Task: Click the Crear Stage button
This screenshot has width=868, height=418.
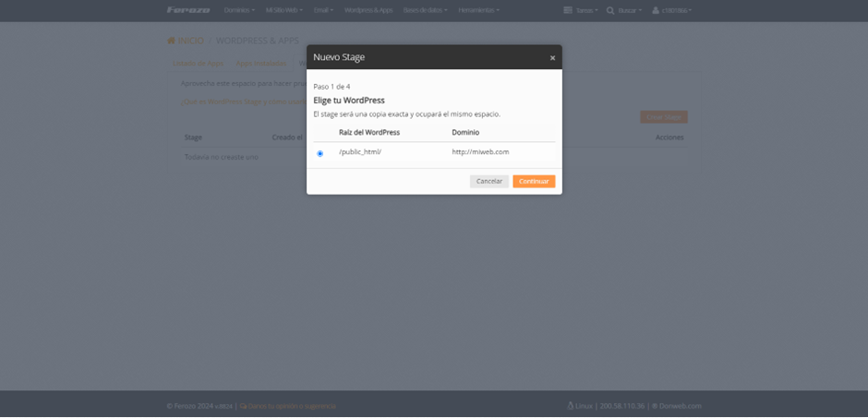Action: 664,117
